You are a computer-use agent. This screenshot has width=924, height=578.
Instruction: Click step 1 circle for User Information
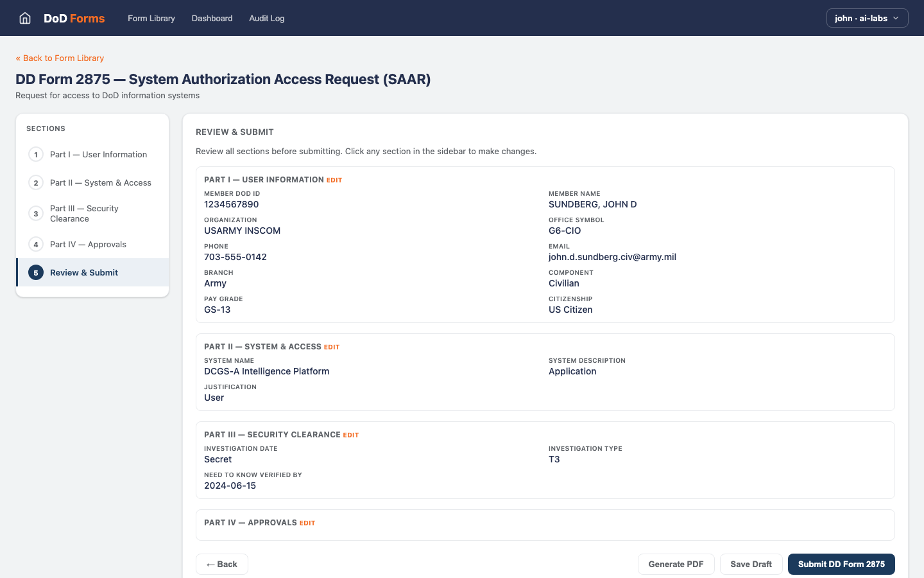(x=36, y=155)
